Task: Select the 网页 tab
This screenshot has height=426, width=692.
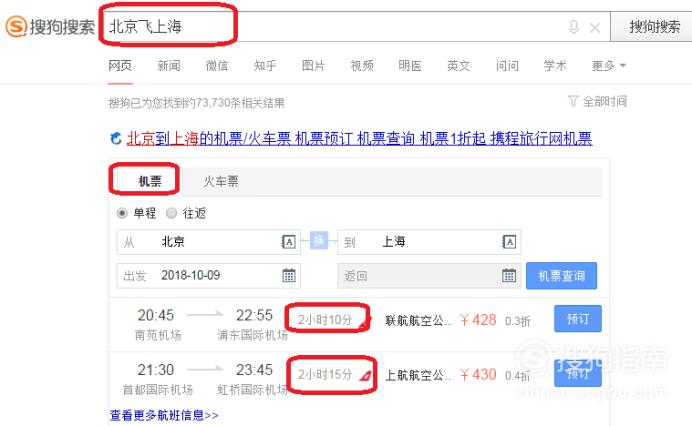Action: tap(120, 66)
